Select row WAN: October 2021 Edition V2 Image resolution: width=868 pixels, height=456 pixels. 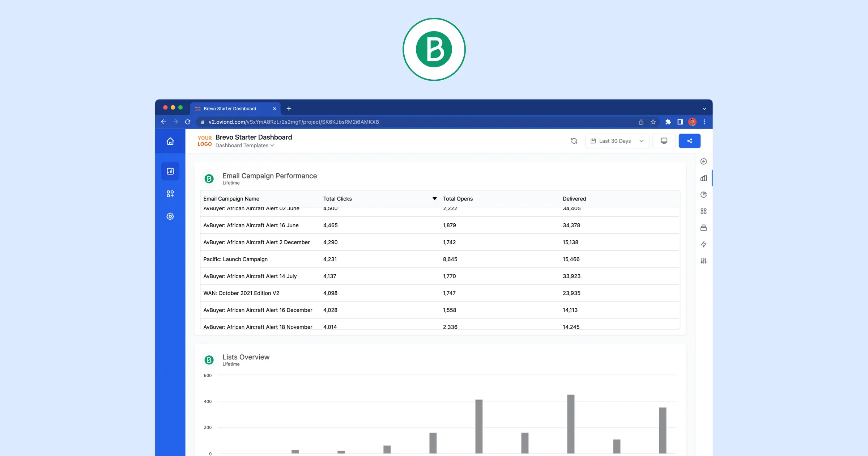tap(440, 293)
